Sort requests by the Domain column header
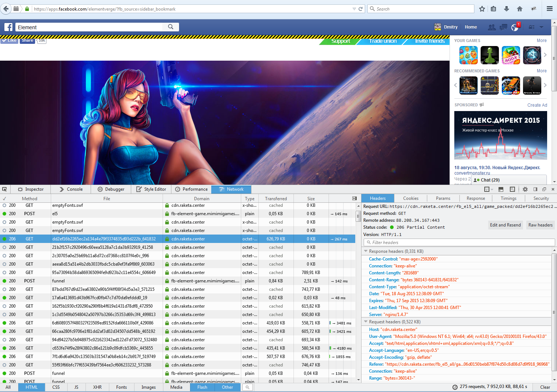This screenshot has height=392, width=557. tap(202, 198)
